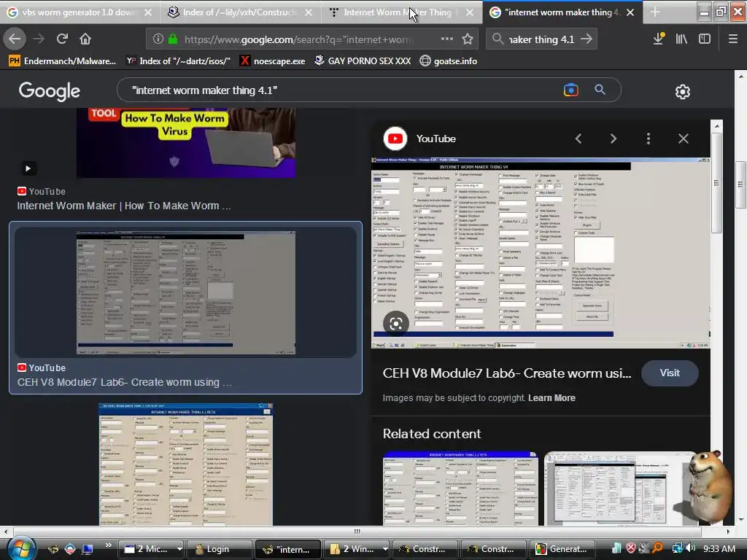The image size is (747, 560).
Task: Open a new browser tab
Action: pyautogui.click(x=655, y=12)
